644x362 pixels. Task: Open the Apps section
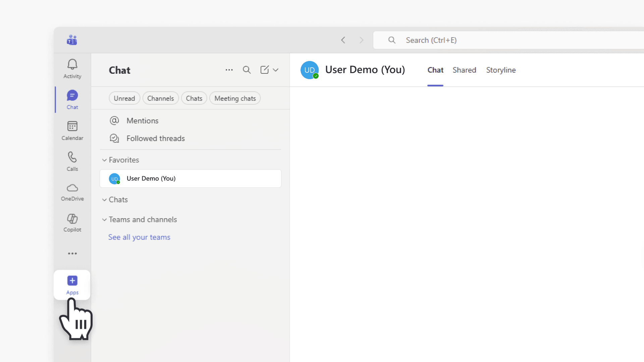tap(72, 285)
